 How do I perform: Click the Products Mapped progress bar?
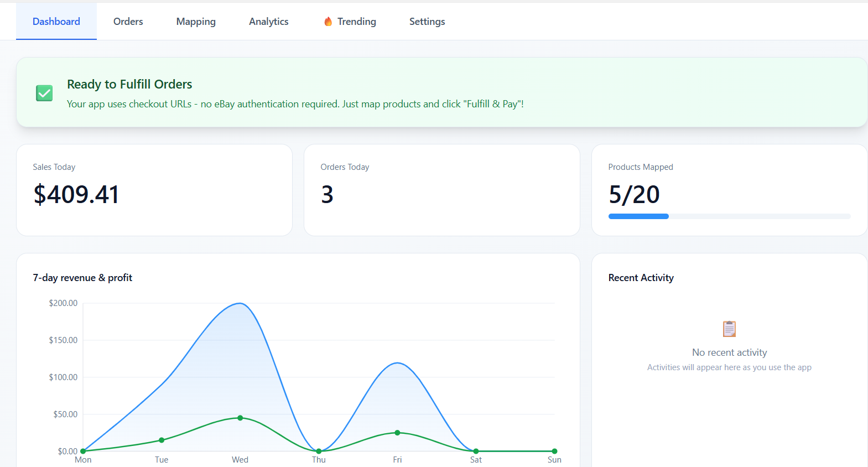[729, 216]
